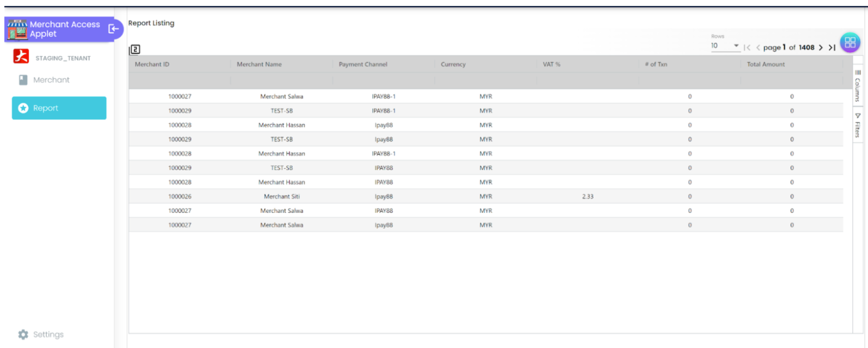Sort by Payment Channel column header

[384, 64]
